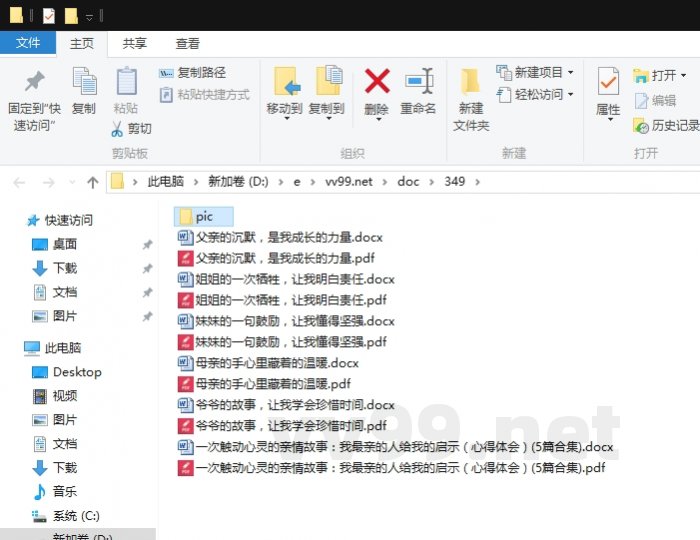Viewport: 700px width, 540px height.
Task: Select pinned 图片 under Quick access
Action: tap(55, 316)
